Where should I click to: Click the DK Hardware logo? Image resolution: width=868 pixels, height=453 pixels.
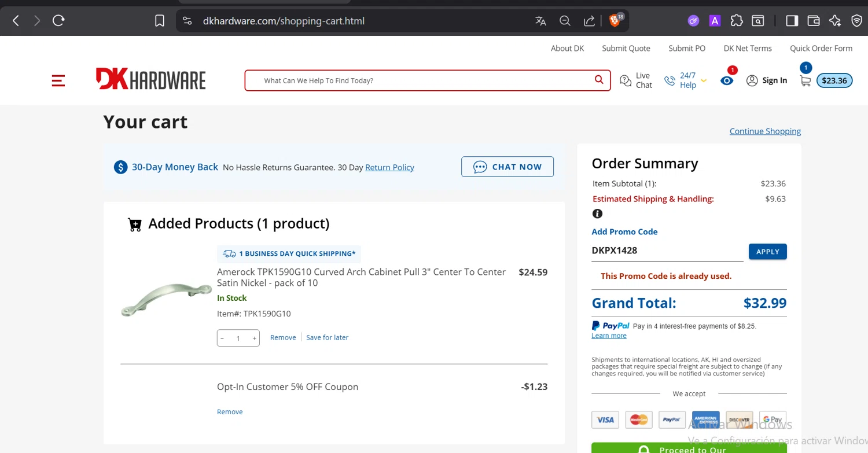click(150, 79)
